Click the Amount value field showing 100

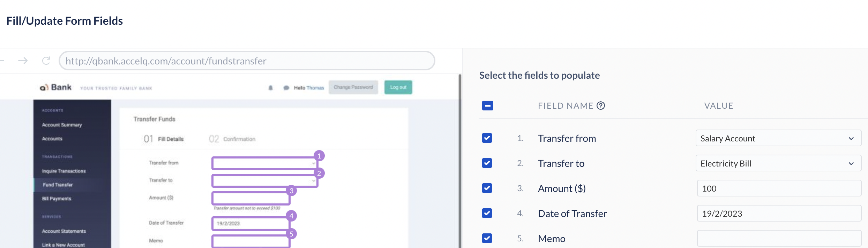click(779, 188)
